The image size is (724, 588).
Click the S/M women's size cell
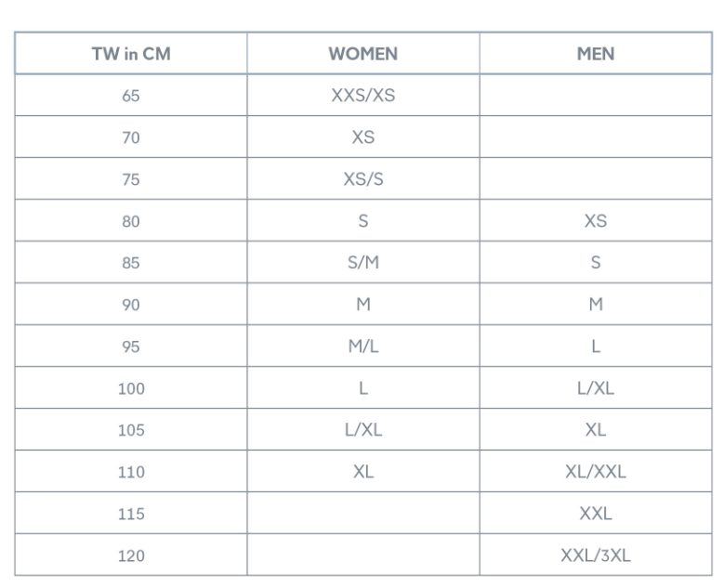[362, 263]
